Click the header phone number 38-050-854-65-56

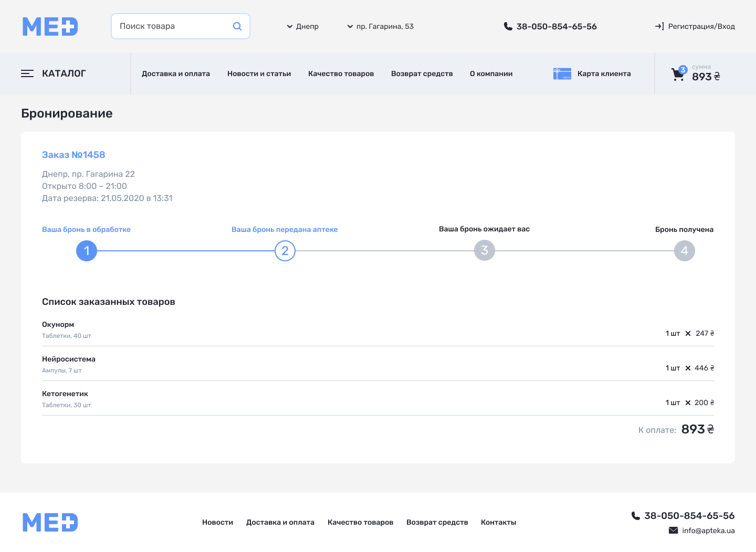tap(556, 26)
